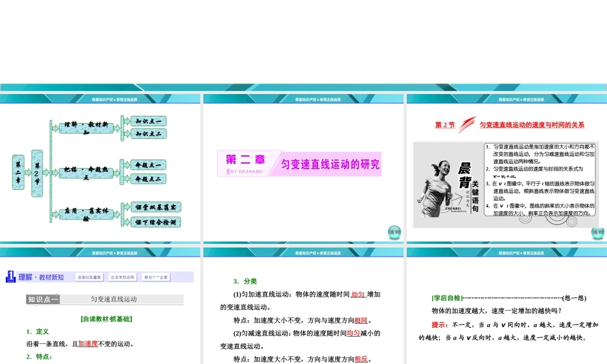607x364 pixels.
Task: Click the arrow pointing to 课堂双基落实
Action: pos(127,207)
